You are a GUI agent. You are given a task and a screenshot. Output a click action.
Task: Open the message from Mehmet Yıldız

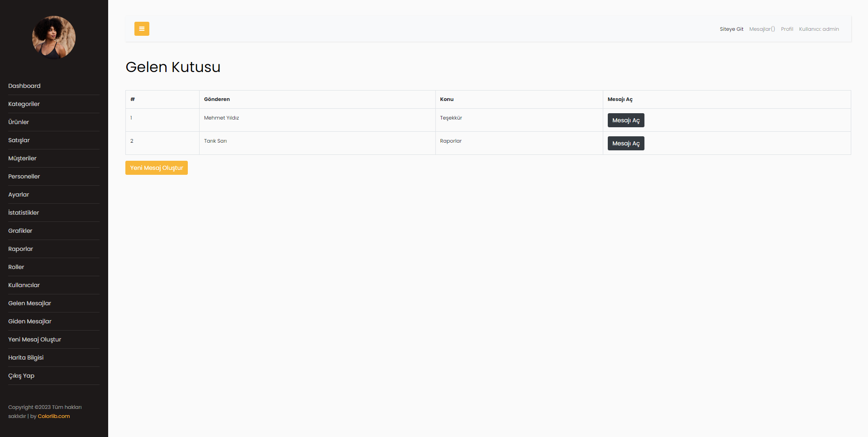[625, 120]
